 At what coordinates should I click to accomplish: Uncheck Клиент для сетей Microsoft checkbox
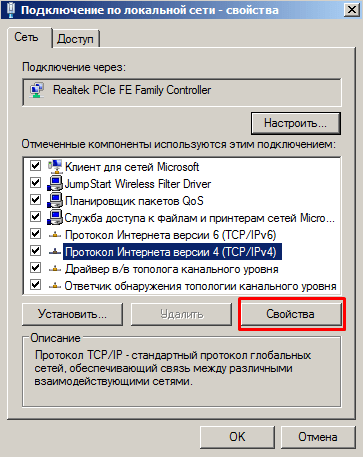[35, 166]
